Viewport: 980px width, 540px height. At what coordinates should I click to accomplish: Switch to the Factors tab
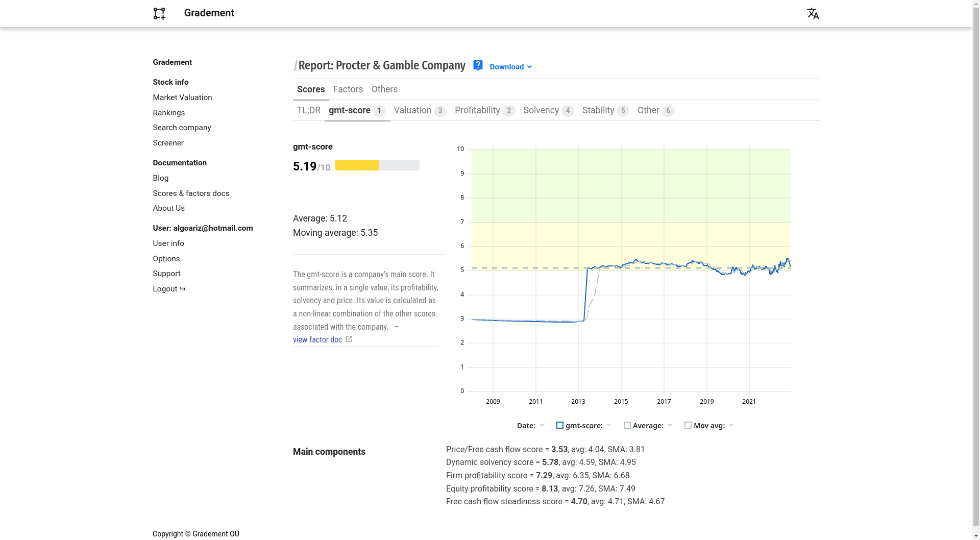coord(348,89)
